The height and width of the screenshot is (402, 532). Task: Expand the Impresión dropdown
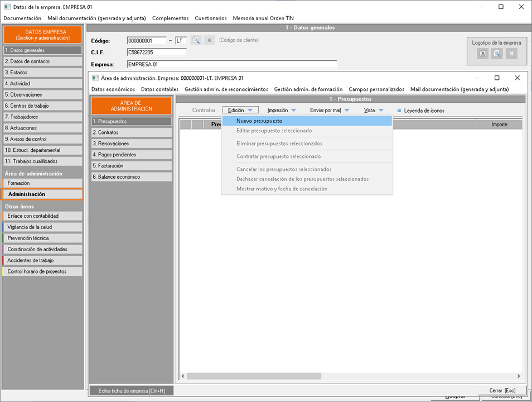click(x=282, y=111)
